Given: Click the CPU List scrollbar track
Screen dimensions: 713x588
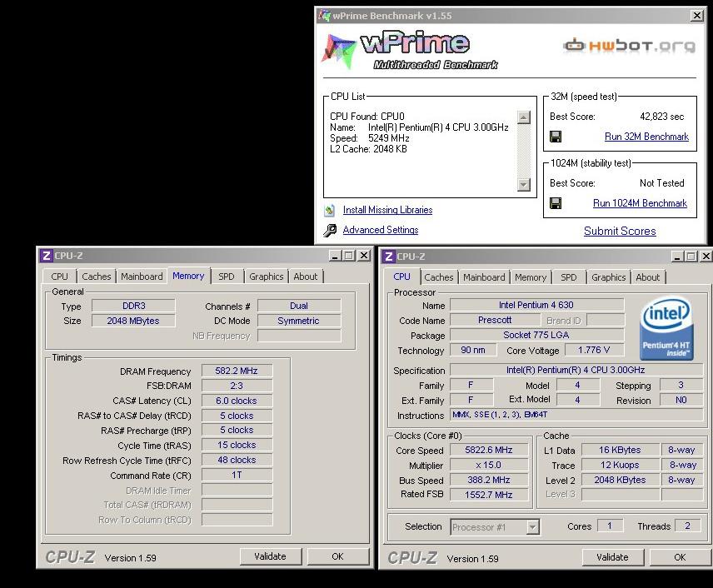Looking at the screenshot, I should tap(524, 151).
